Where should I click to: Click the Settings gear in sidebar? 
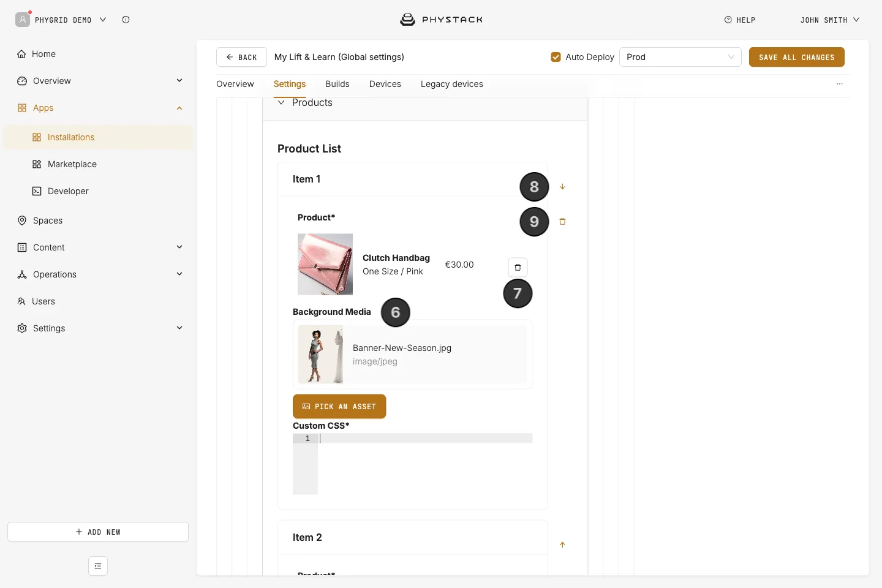click(22, 328)
